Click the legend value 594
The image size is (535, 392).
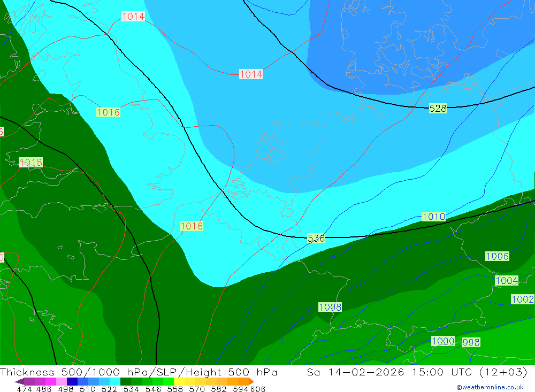(241, 389)
